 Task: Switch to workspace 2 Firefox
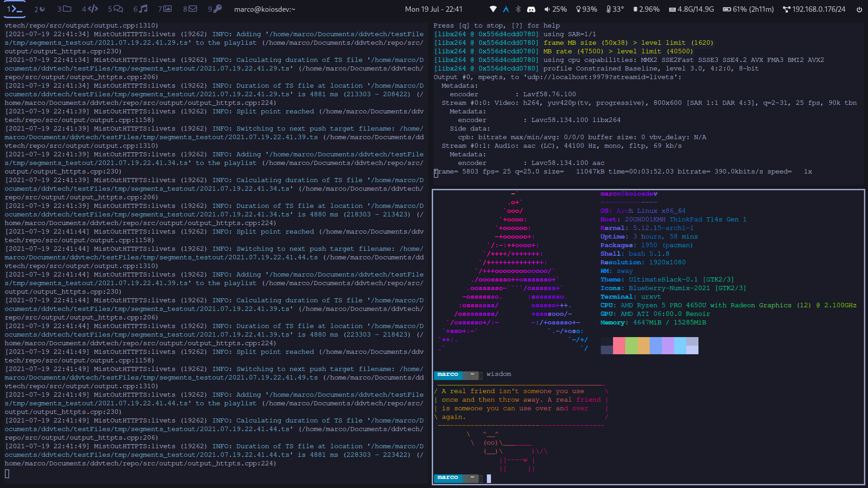click(x=40, y=9)
